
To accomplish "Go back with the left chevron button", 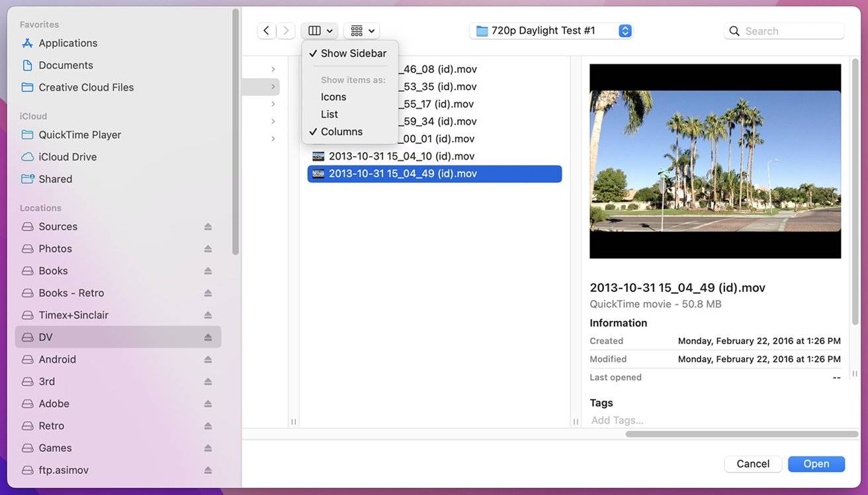I will click(x=266, y=30).
